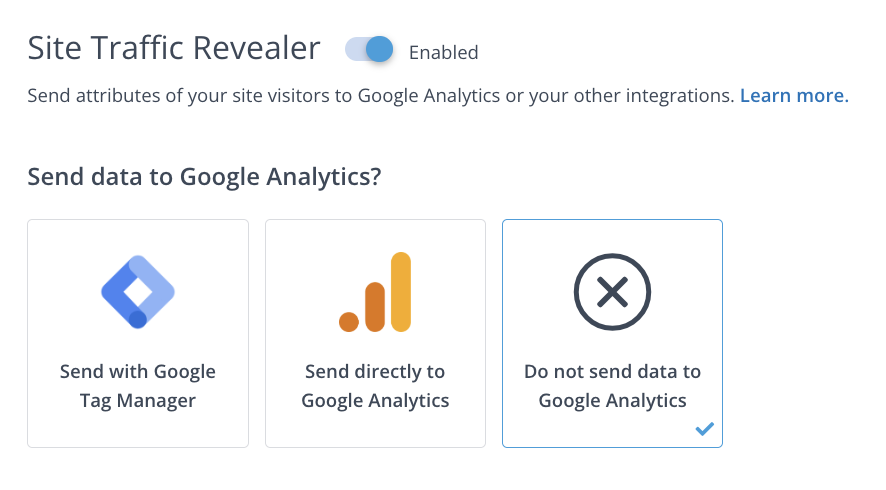
Task: Click the tallest yellow bar in Analytics logo
Action: tap(401, 291)
